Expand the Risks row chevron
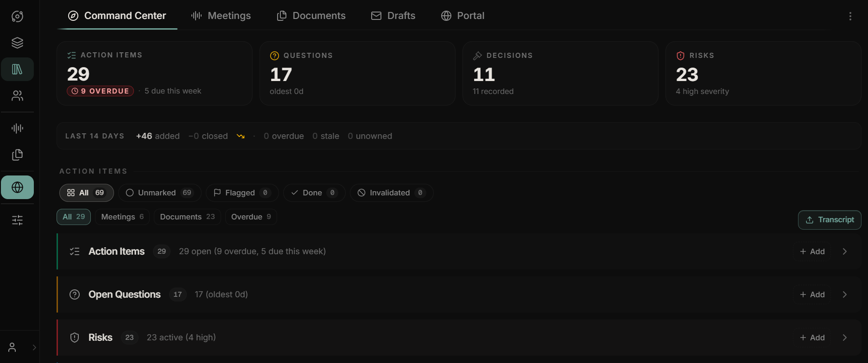 [844, 338]
